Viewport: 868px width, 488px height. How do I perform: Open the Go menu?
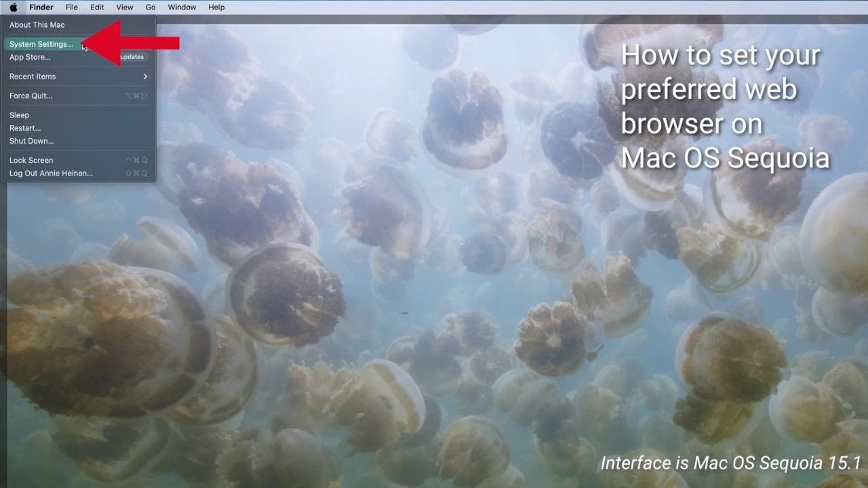pyautogui.click(x=151, y=7)
